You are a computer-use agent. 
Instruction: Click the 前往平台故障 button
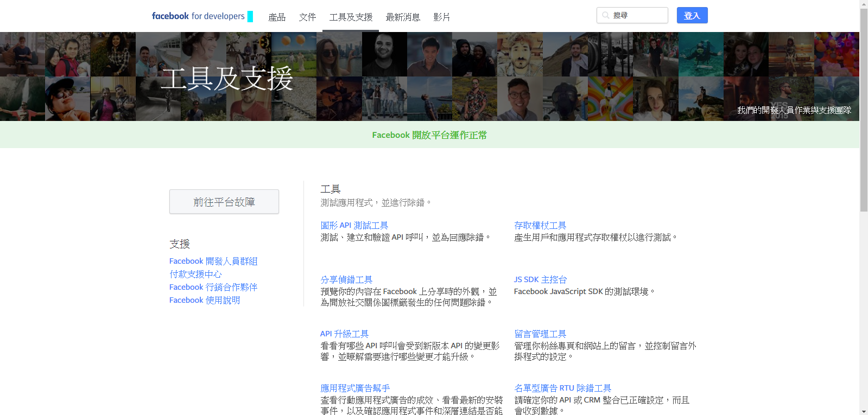pyautogui.click(x=224, y=202)
